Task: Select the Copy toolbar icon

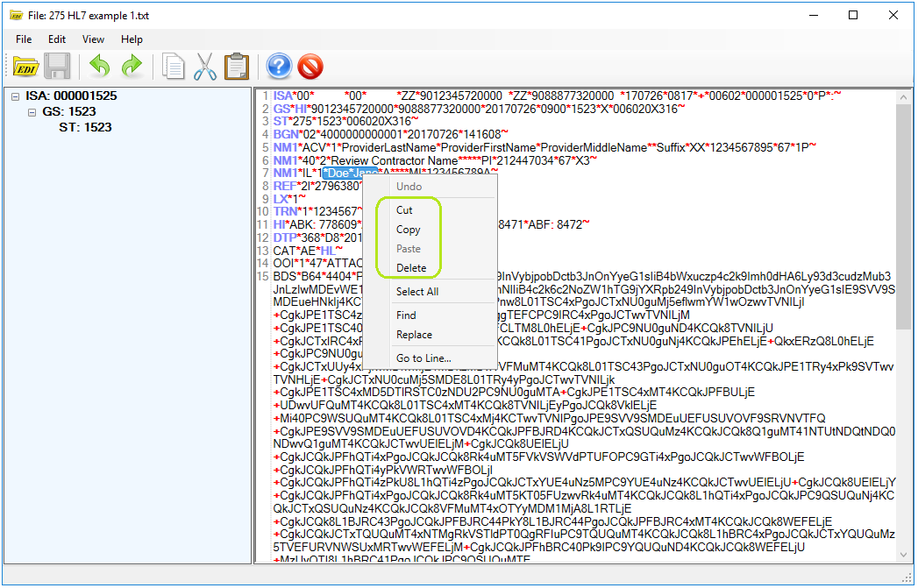Action: pyautogui.click(x=174, y=67)
